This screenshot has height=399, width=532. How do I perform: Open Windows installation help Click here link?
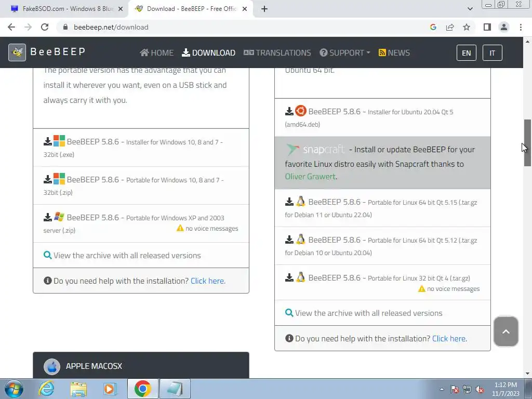click(x=208, y=281)
